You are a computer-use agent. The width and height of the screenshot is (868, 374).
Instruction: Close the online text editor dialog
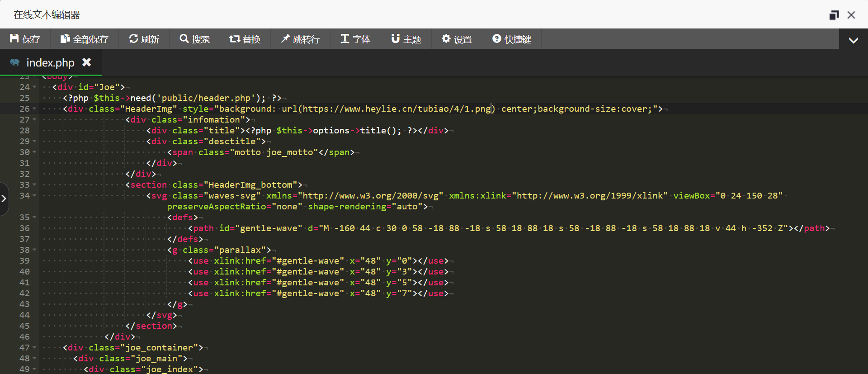pyautogui.click(x=851, y=15)
